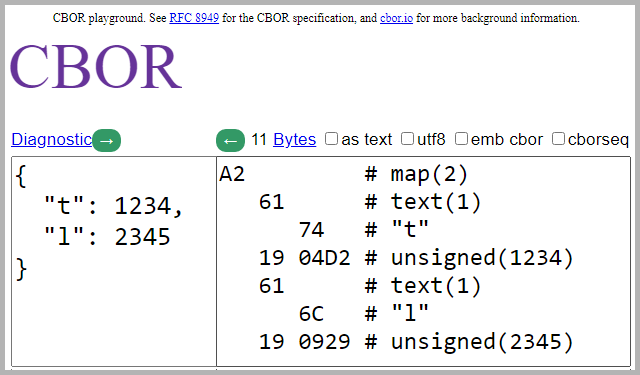This screenshot has width=640, height=375.
Task: Enable the 'as text' checkbox
Action: [x=331, y=139]
